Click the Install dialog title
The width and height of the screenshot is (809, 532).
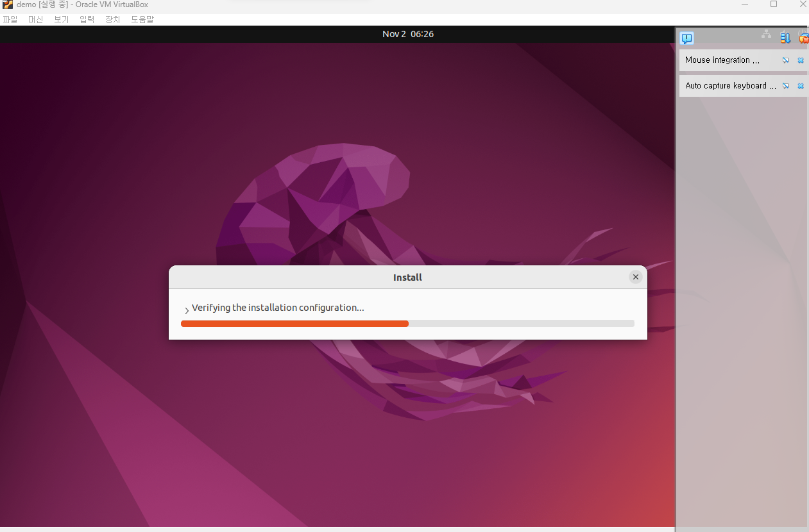pos(407,278)
